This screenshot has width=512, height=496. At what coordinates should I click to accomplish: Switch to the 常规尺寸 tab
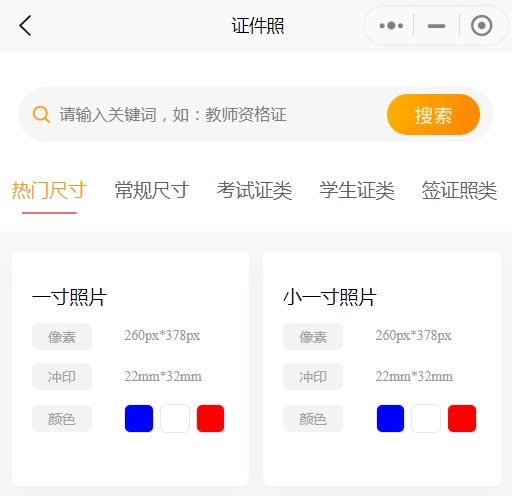pos(152,190)
